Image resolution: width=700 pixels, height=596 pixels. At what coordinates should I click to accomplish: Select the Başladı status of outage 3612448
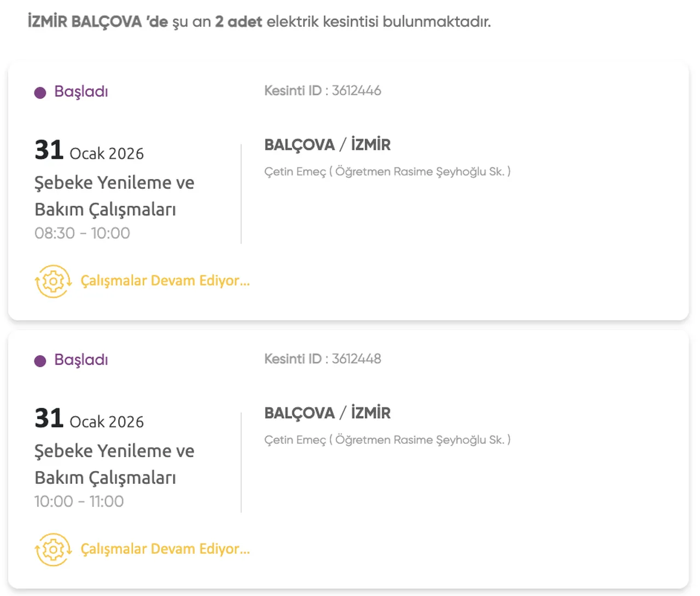coord(81,360)
